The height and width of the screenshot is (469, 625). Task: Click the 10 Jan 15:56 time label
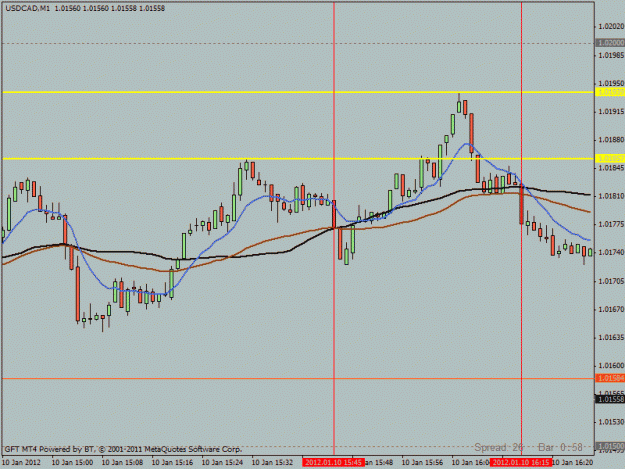(x=422, y=462)
